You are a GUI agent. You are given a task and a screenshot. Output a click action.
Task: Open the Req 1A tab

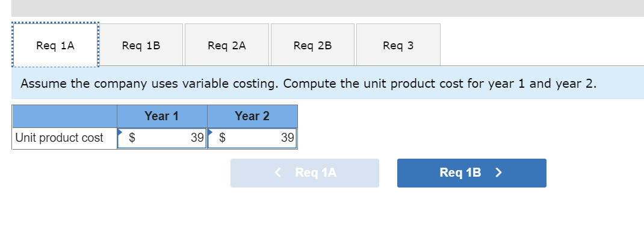[55, 45]
